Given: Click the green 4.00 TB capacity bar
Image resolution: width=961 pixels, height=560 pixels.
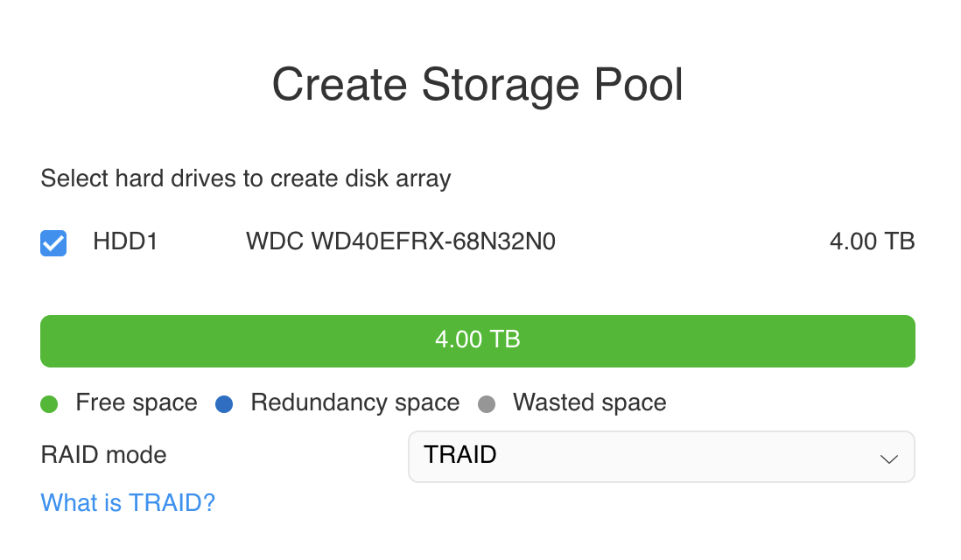Looking at the screenshot, I should pos(477,340).
